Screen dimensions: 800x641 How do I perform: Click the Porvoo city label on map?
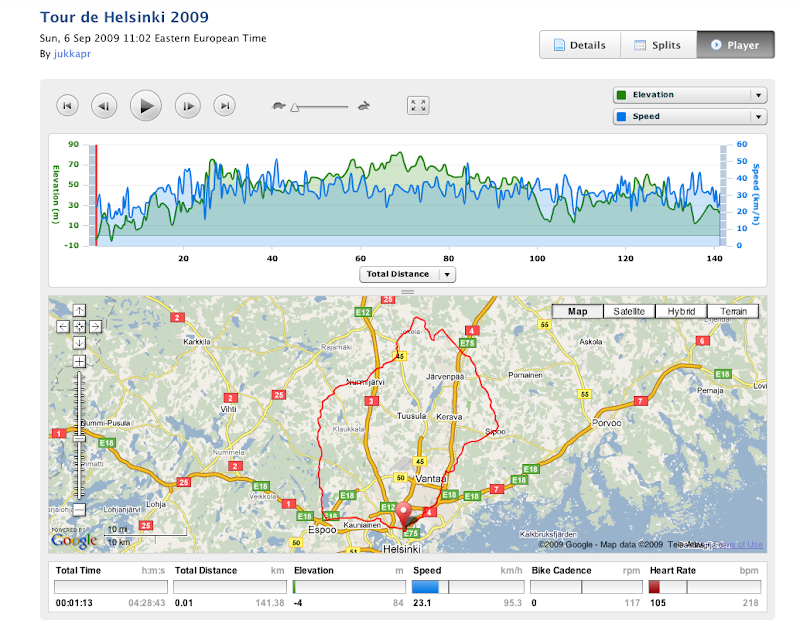point(606,423)
